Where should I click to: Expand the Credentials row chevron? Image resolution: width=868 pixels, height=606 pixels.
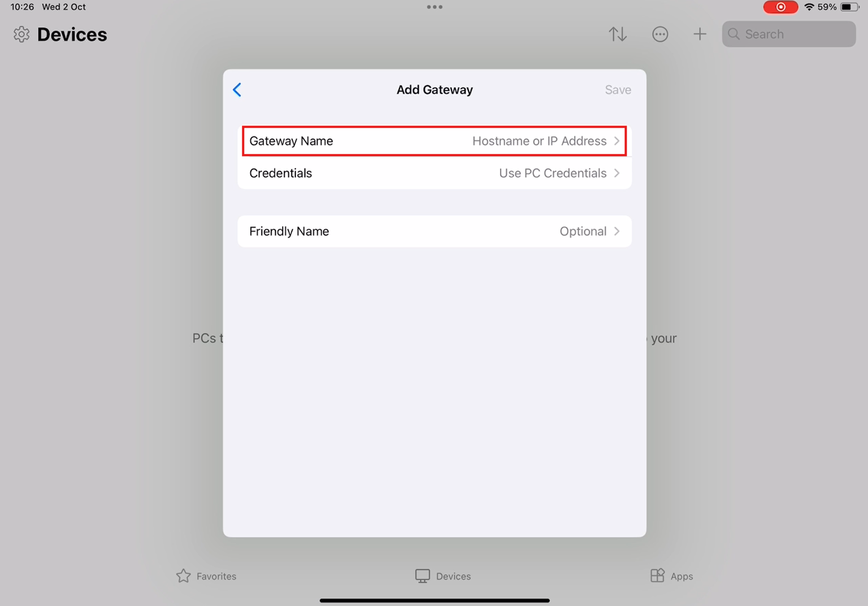(x=617, y=173)
